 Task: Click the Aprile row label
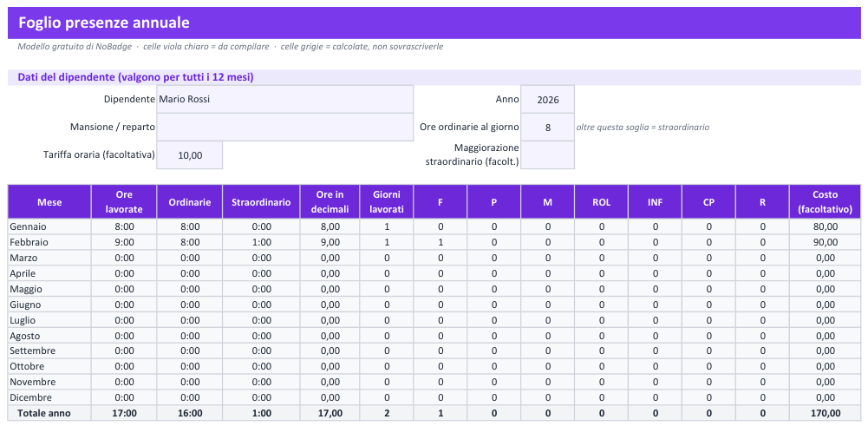(x=49, y=273)
